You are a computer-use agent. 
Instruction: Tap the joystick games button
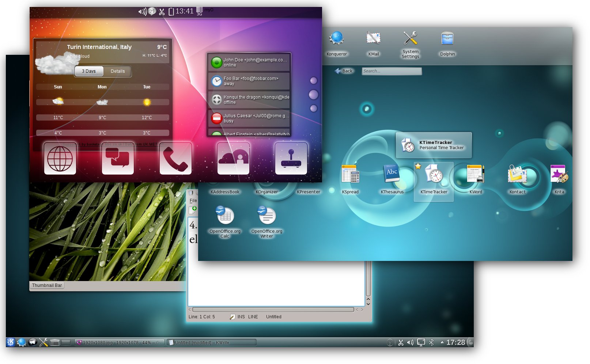tap(291, 158)
